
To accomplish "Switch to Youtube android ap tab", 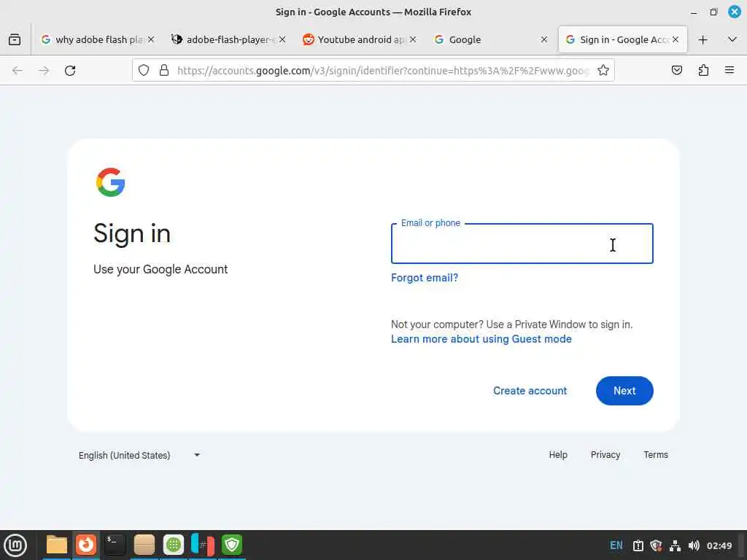I will pyautogui.click(x=359, y=39).
